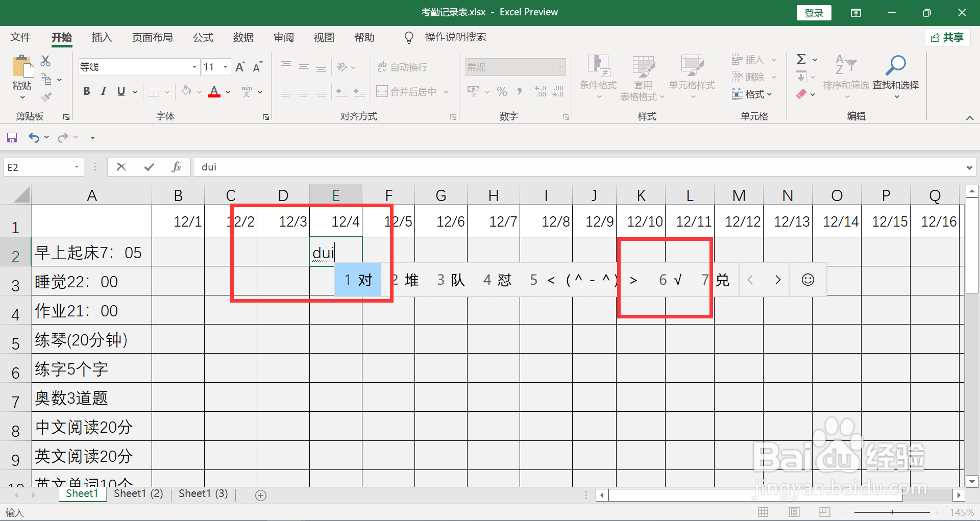
Task: Switch to the 页面布局 (Page Layout) tab
Action: click(152, 37)
